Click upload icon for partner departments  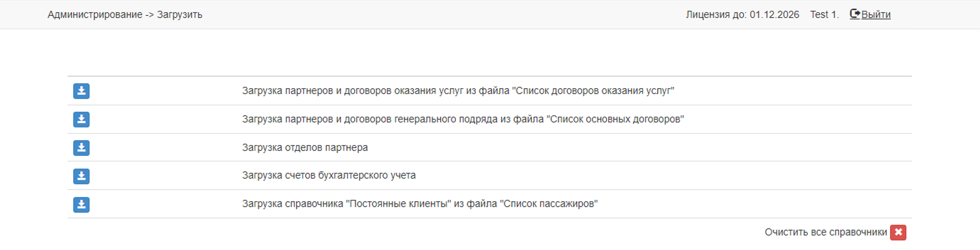point(81,148)
